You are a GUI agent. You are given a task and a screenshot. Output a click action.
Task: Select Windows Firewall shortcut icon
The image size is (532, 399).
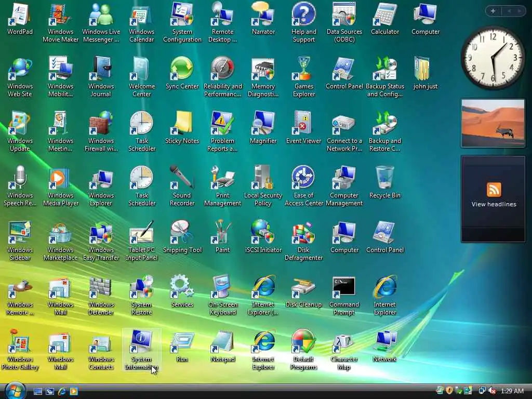[x=101, y=131]
